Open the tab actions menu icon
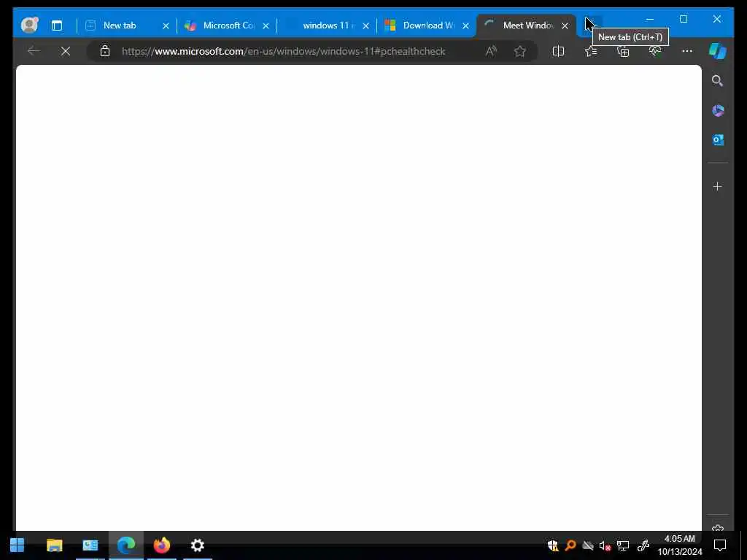This screenshot has width=747, height=560. (x=57, y=26)
